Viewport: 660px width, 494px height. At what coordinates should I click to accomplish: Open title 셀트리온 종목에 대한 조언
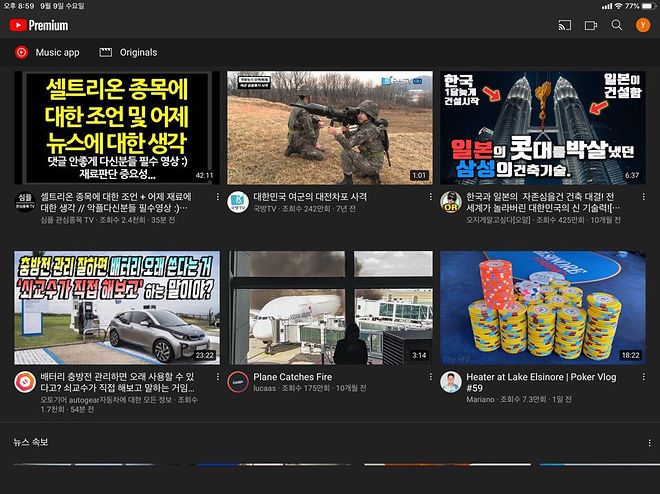116,202
